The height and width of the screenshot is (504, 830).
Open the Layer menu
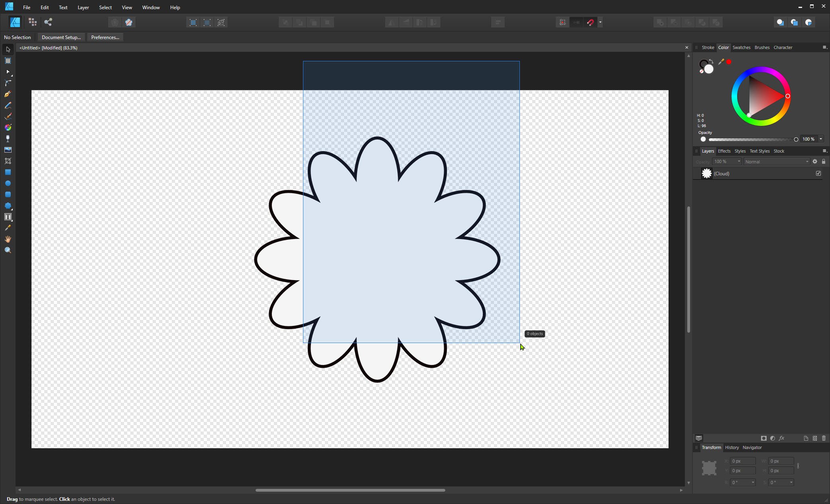pyautogui.click(x=83, y=7)
